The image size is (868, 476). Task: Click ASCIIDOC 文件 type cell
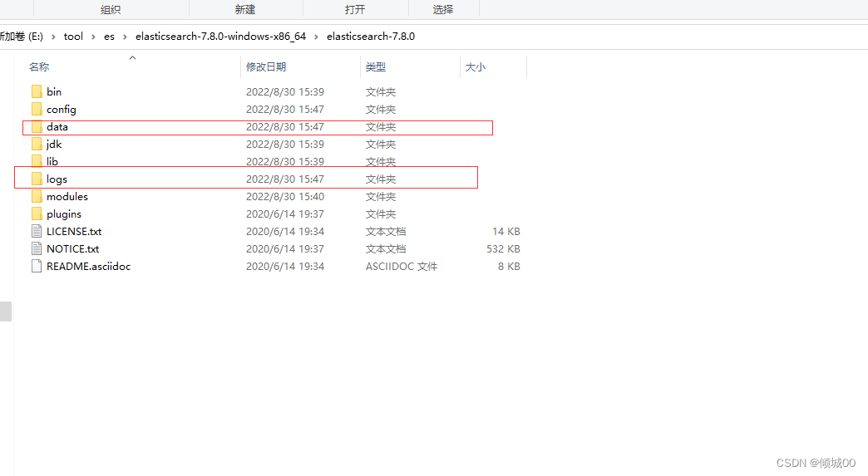pos(402,266)
